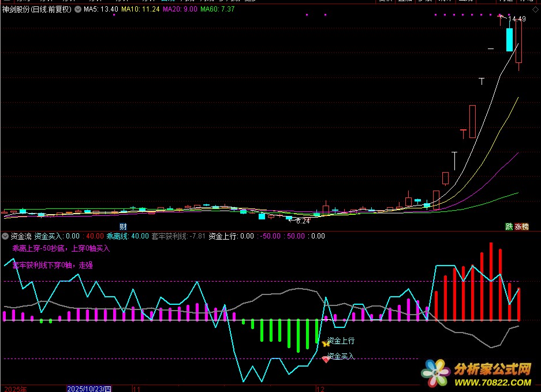541x392 pixels.
Task: Click the red 40.00 value in indicator header
Action: [95, 236]
